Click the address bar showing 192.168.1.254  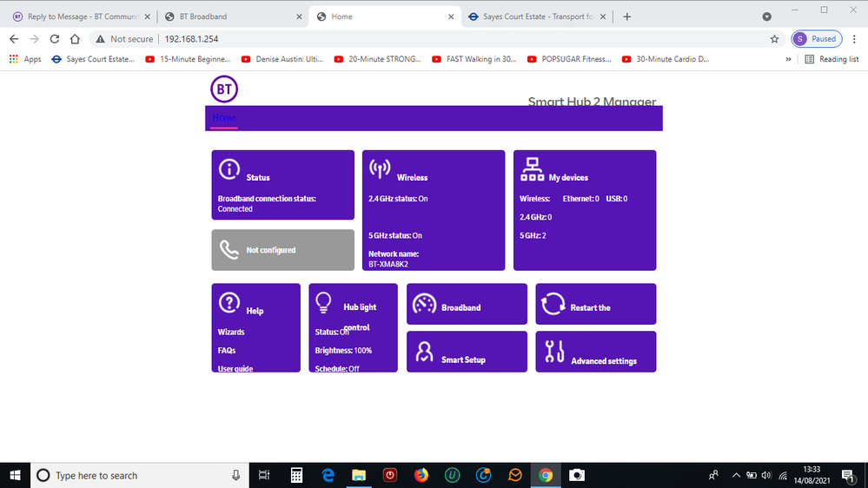click(434, 39)
